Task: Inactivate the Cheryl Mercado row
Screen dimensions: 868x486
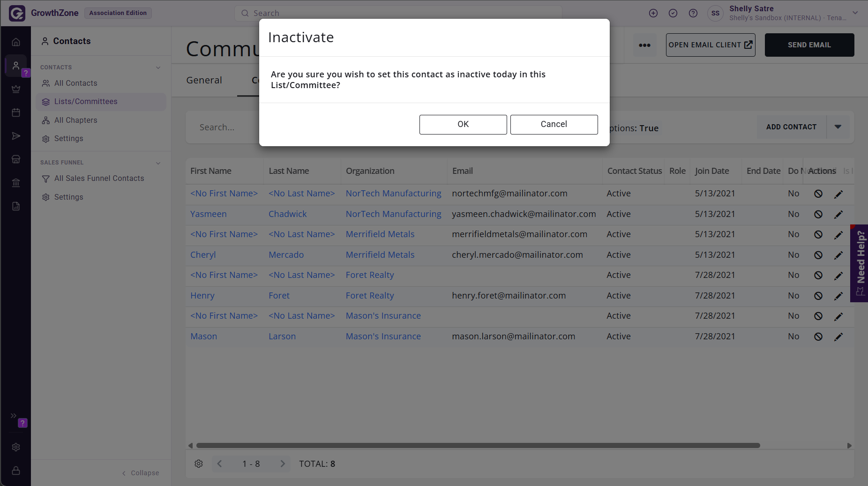Action: (x=818, y=255)
